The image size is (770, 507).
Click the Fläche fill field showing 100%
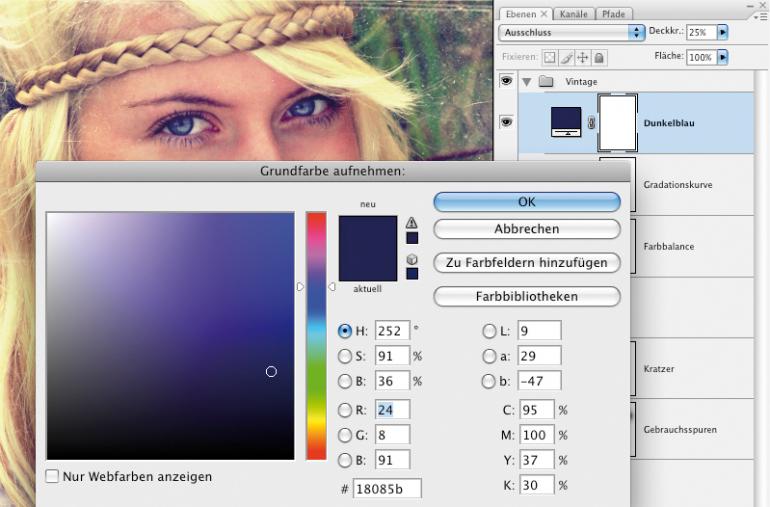pyautogui.click(x=701, y=57)
